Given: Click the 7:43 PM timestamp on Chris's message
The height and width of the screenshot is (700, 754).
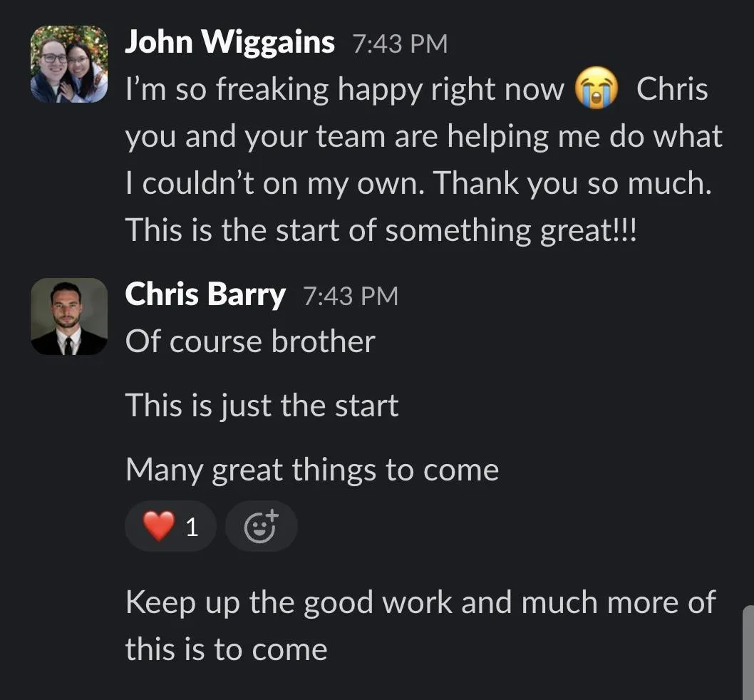Looking at the screenshot, I should 351,296.
